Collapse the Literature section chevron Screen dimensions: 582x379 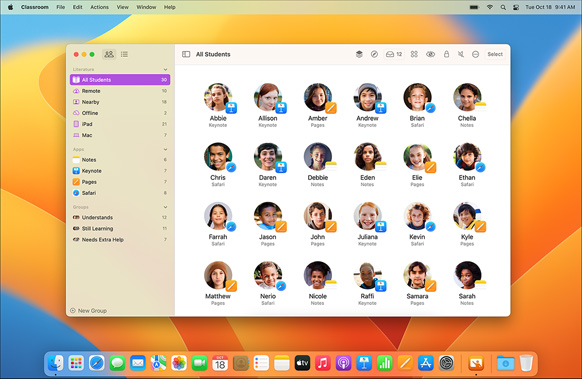166,69
